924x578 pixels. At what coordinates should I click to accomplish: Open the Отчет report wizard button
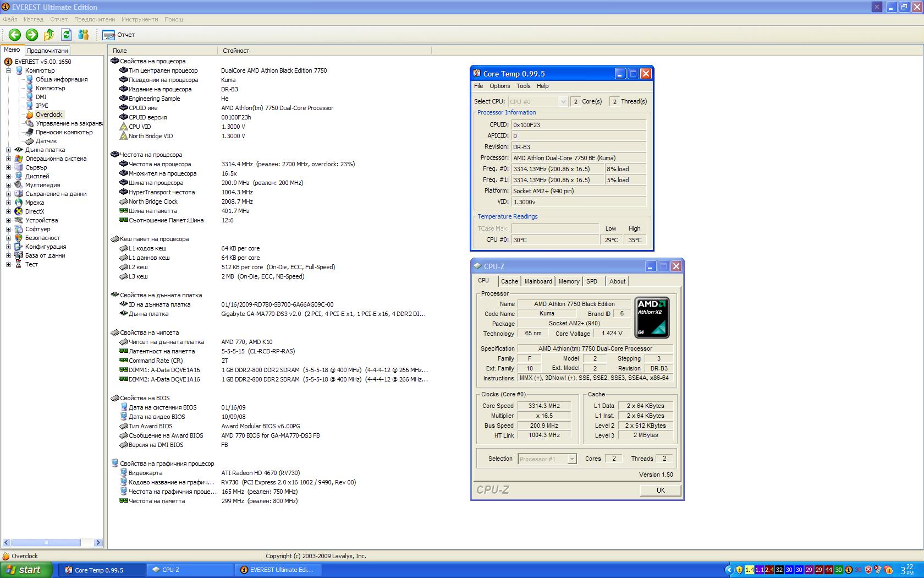click(x=119, y=35)
